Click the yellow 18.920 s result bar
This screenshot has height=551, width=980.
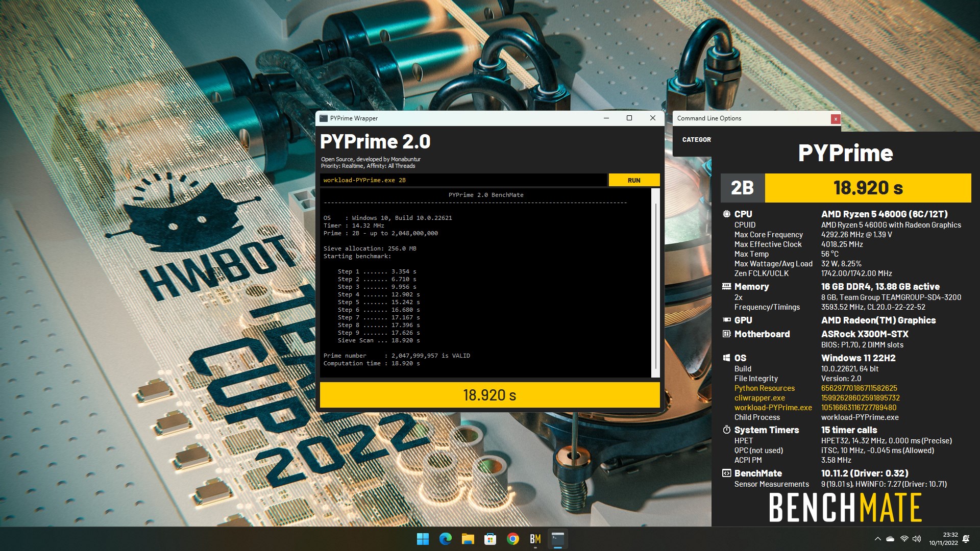[x=489, y=395]
